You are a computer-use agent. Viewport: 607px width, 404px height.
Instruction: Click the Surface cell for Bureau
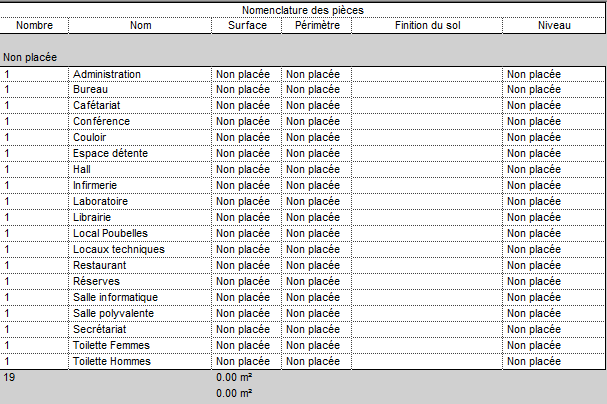[244, 90]
